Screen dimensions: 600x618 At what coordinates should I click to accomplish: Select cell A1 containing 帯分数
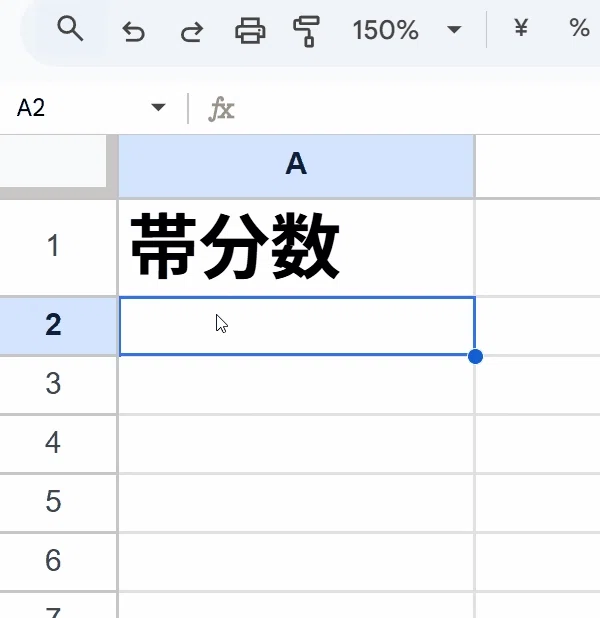[297, 247]
